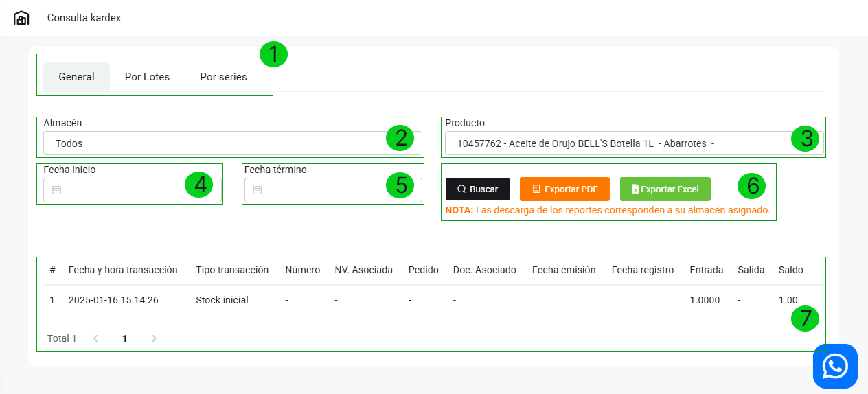Expand the Almacén dropdown showing Todos
The image size is (868, 394).
click(x=213, y=143)
